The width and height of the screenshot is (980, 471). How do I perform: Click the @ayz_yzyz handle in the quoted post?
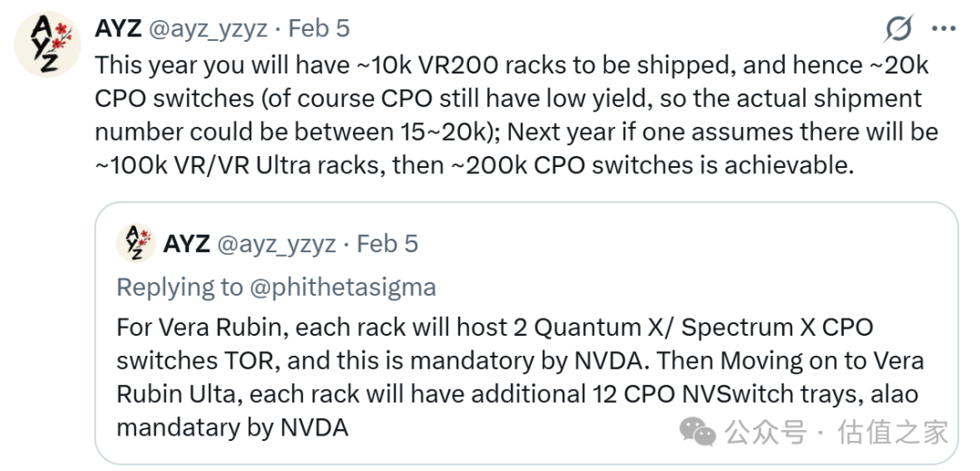coord(277,243)
